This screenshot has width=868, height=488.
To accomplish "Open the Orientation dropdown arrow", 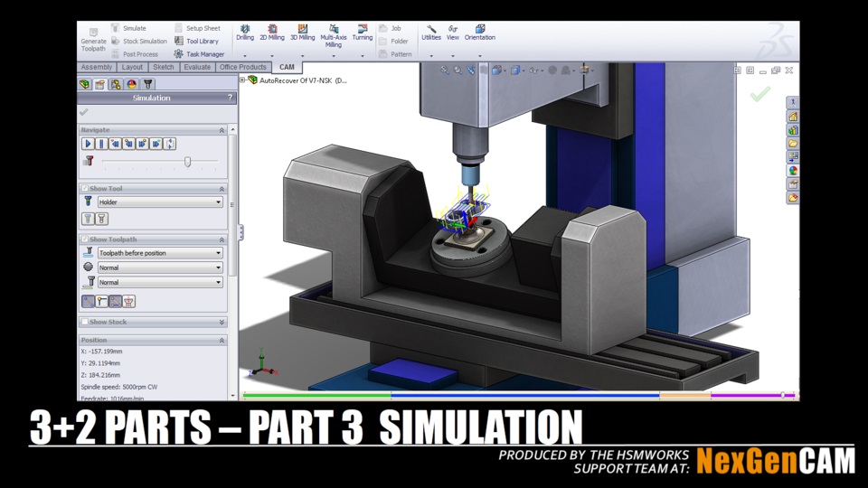I will 479,55.
